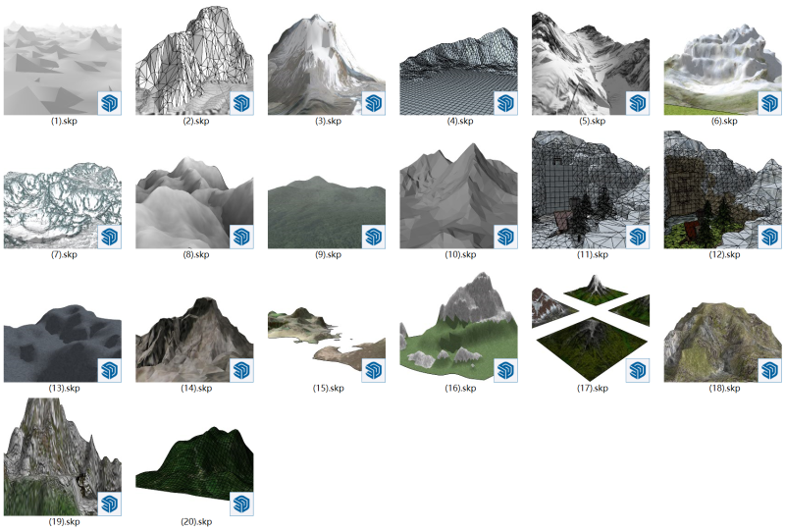
Task: Select the (20).skp green meshed hill thumbnail
Action: coord(194,471)
